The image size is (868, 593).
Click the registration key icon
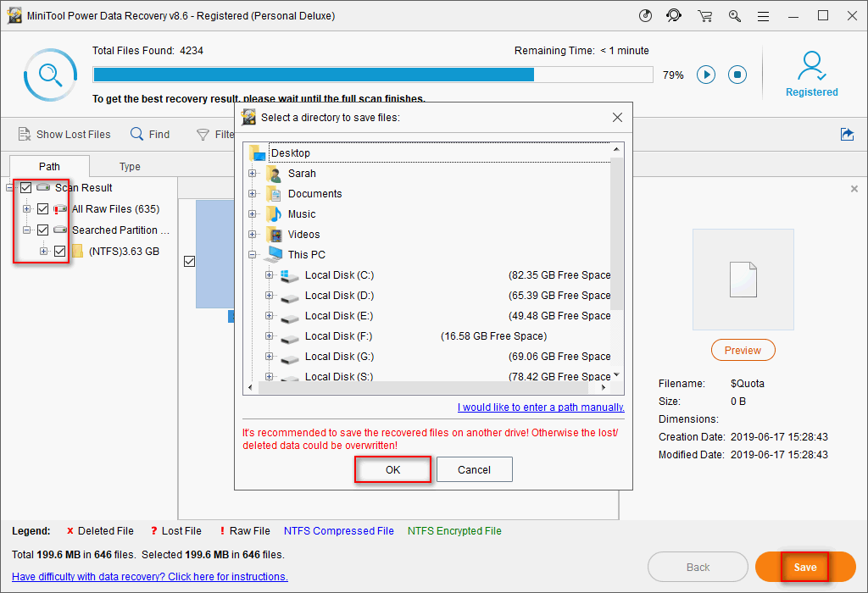tap(734, 16)
